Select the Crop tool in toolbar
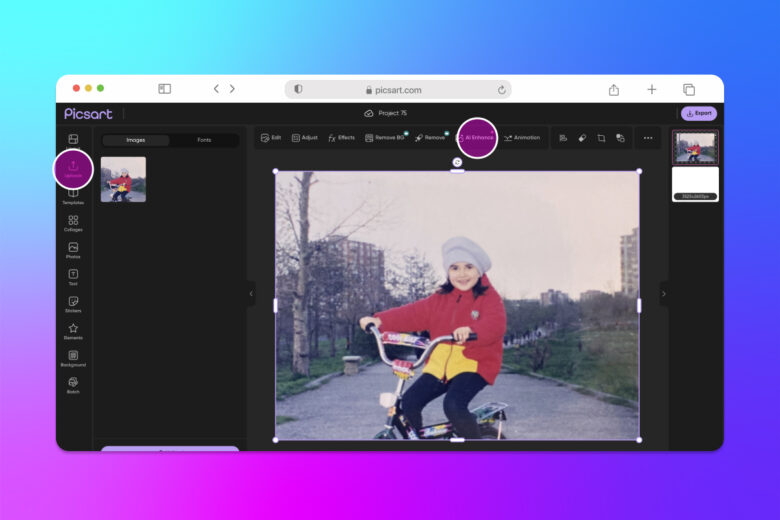The image size is (780, 520). 601,138
